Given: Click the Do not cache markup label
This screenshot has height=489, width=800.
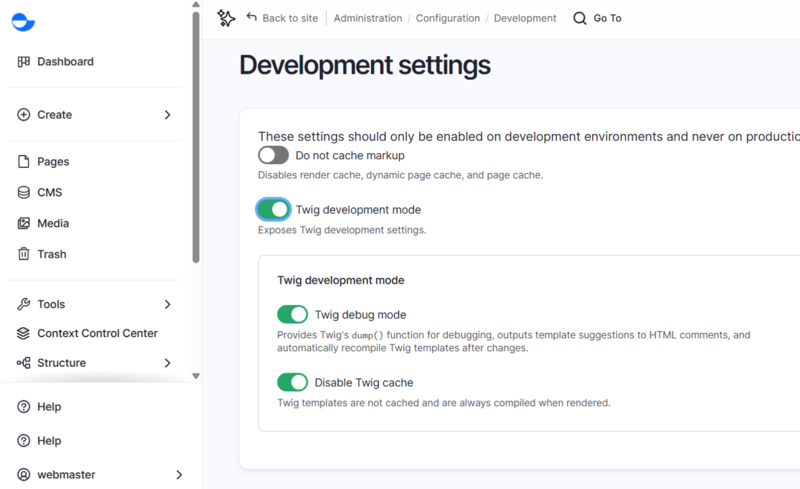Looking at the screenshot, I should [x=350, y=156].
